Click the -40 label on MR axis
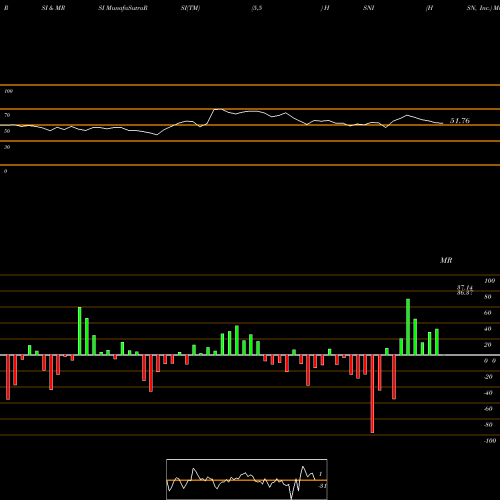Viewport: 500px width, 500px height. point(488,393)
